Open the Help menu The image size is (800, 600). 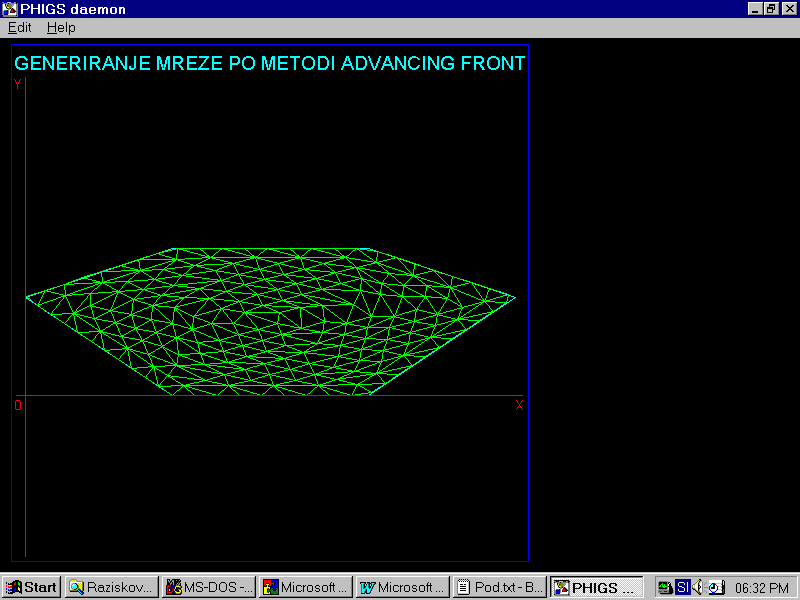pyautogui.click(x=61, y=28)
